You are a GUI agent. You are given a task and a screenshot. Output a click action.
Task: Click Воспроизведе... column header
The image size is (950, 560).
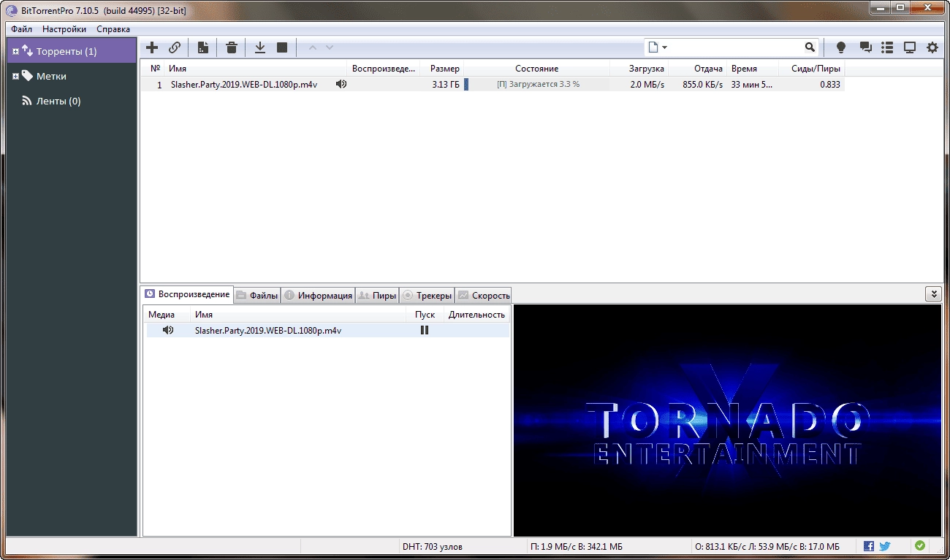click(384, 69)
